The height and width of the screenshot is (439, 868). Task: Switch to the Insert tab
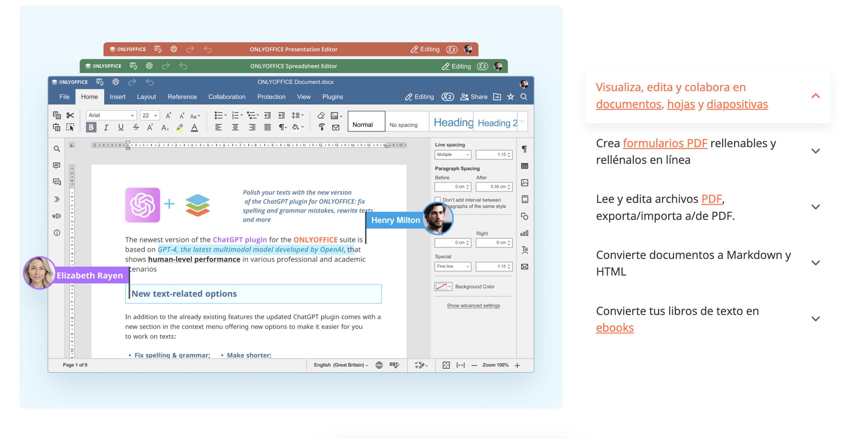[x=118, y=97]
